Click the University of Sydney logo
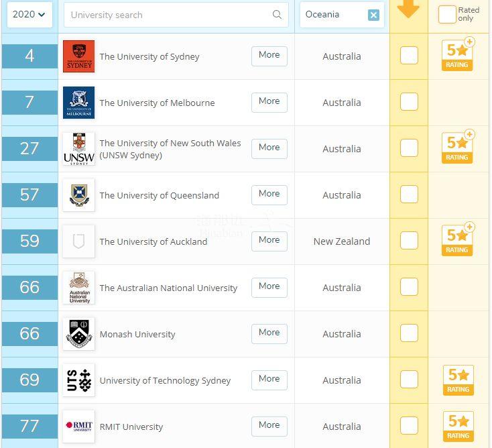This screenshot has width=492, height=448. (x=78, y=56)
